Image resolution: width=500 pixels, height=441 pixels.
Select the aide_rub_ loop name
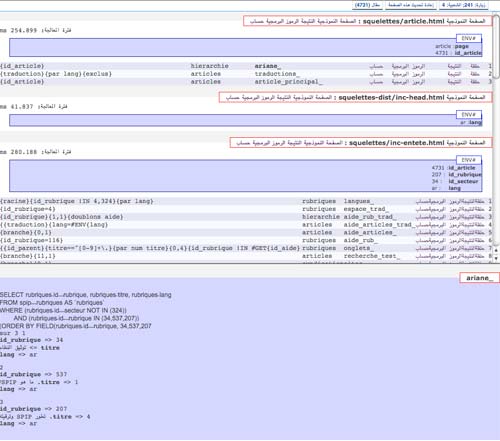[361, 240]
